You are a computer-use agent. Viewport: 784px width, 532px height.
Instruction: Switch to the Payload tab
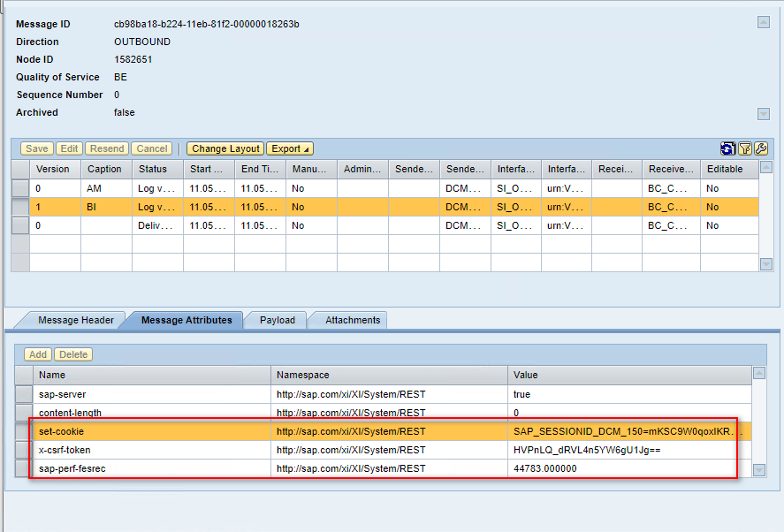point(277,320)
